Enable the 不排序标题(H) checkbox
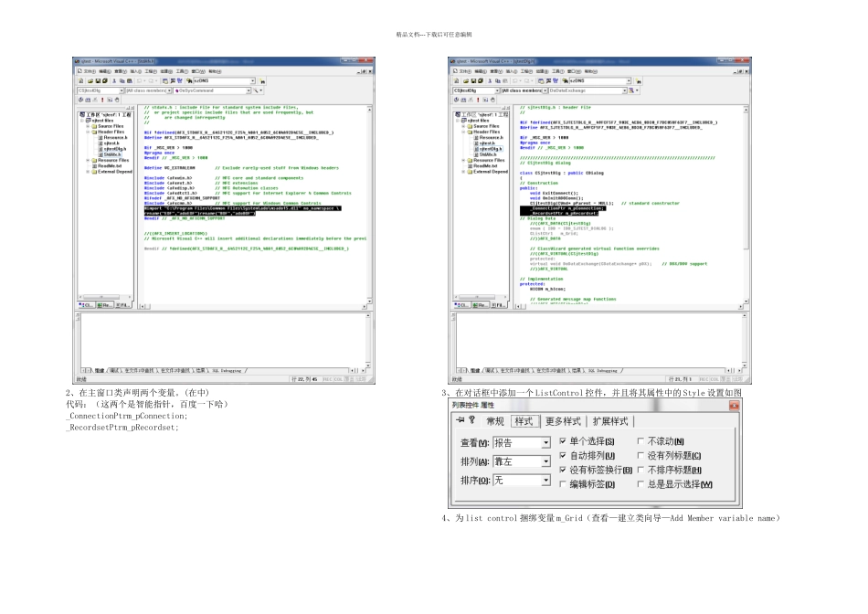868x614 pixels. [640, 470]
